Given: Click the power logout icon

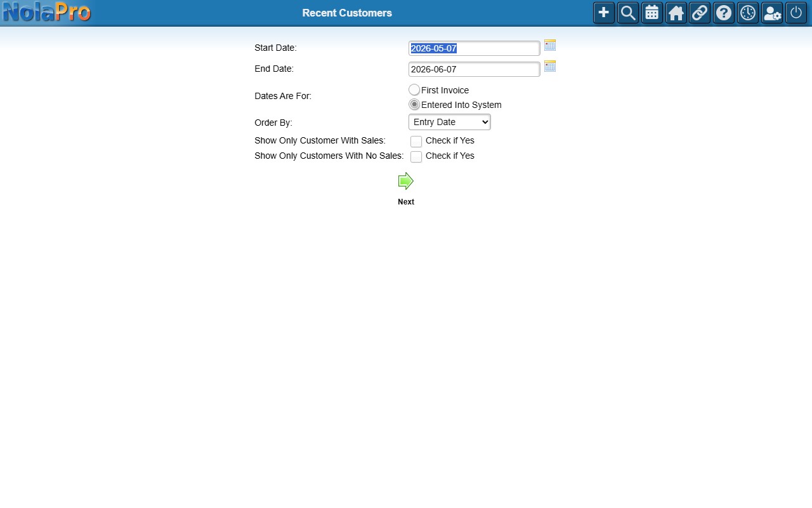Looking at the screenshot, I should 796,13.
